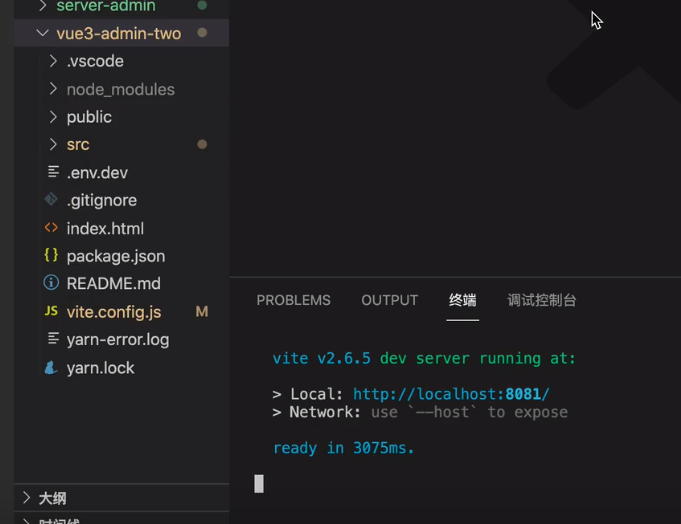The width and height of the screenshot is (681, 524).
Task: Click the yarn.lock yarn icon
Action: click(51, 367)
